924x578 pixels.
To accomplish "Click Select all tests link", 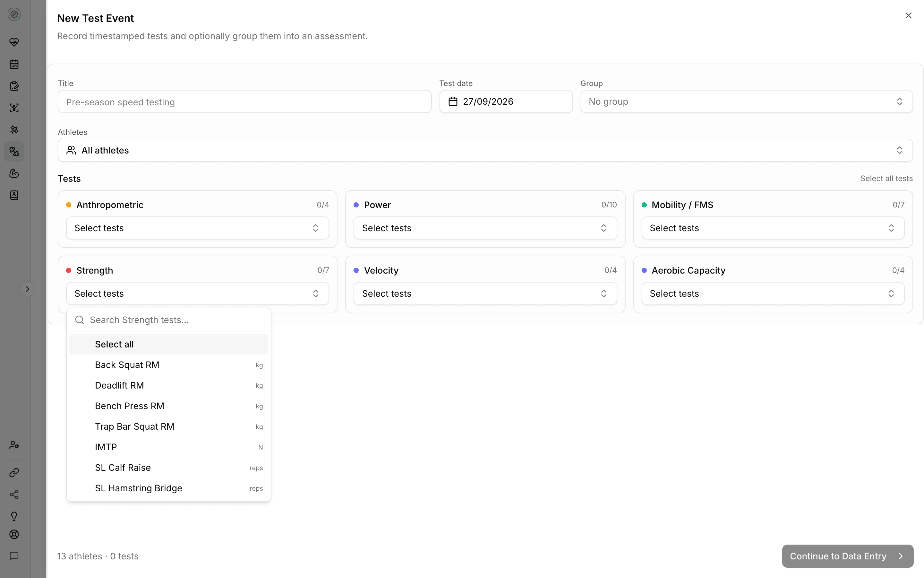I will (886, 179).
